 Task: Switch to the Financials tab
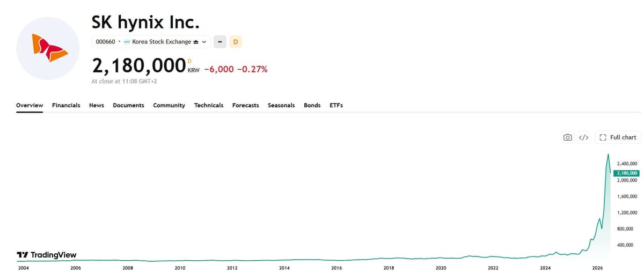tap(66, 105)
